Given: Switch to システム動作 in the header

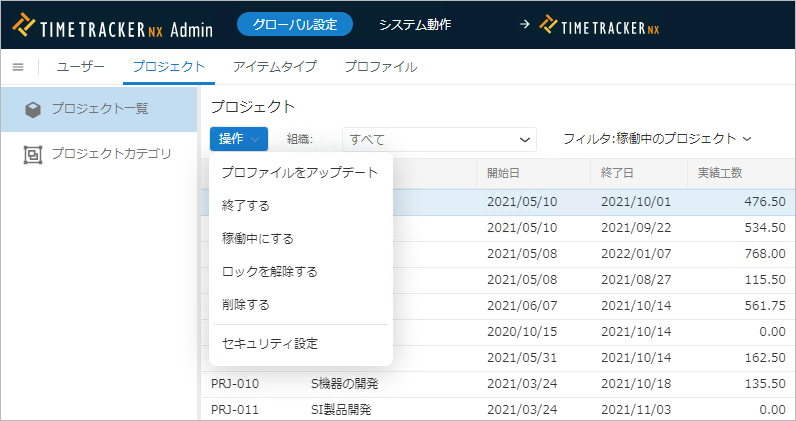Looking at the screenshot, I should [x=415, y=25].
